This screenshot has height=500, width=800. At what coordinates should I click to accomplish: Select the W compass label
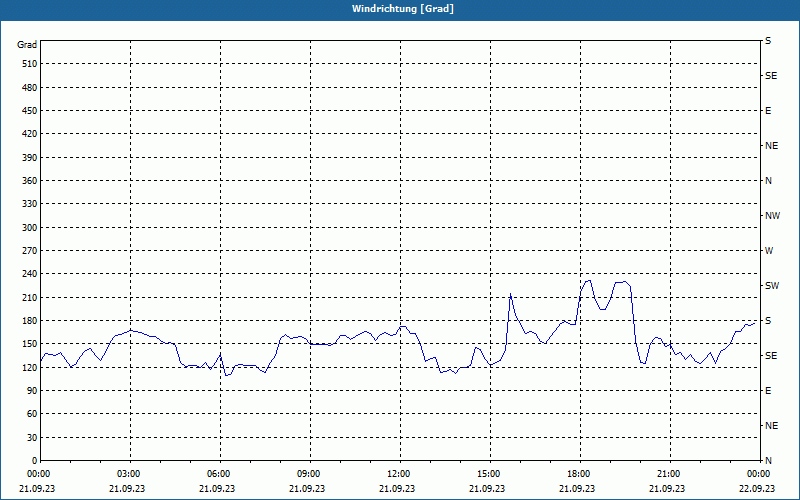coord(769,251)
